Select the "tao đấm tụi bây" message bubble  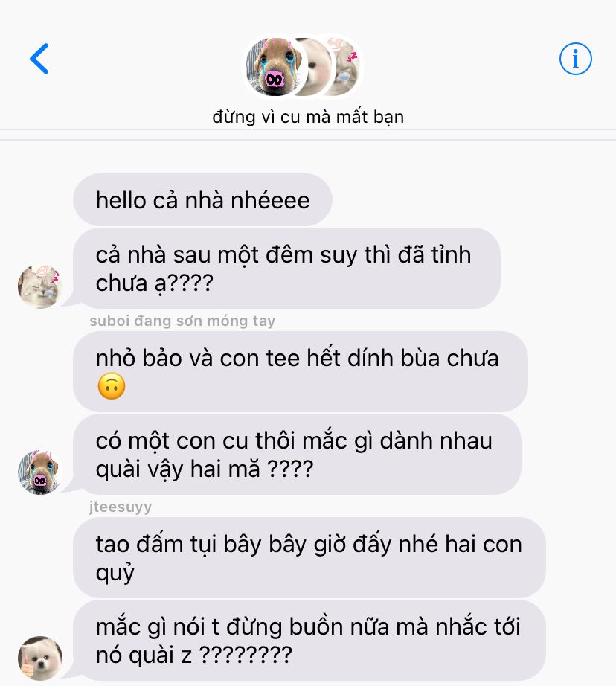coord(309,557)
